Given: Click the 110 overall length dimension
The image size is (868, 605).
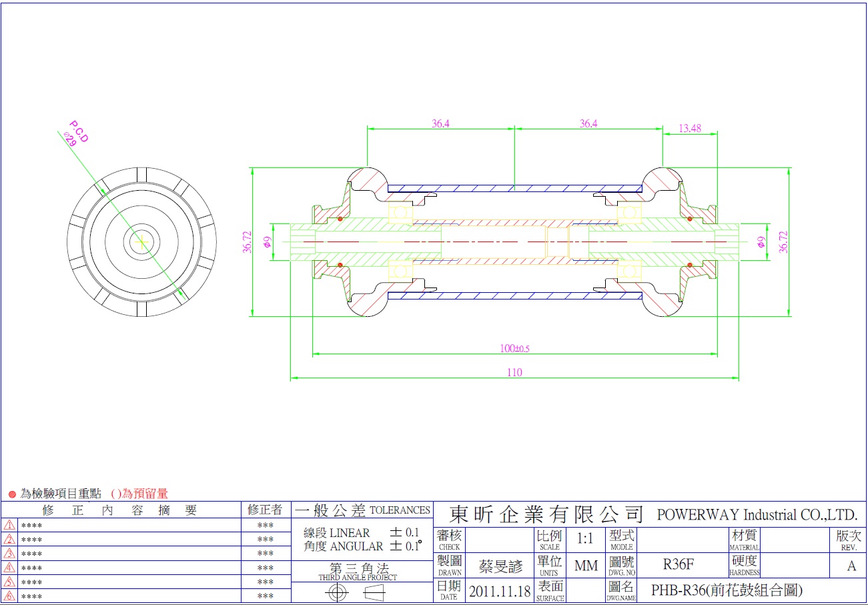Looking at the screenshot, I should point(514,373).
